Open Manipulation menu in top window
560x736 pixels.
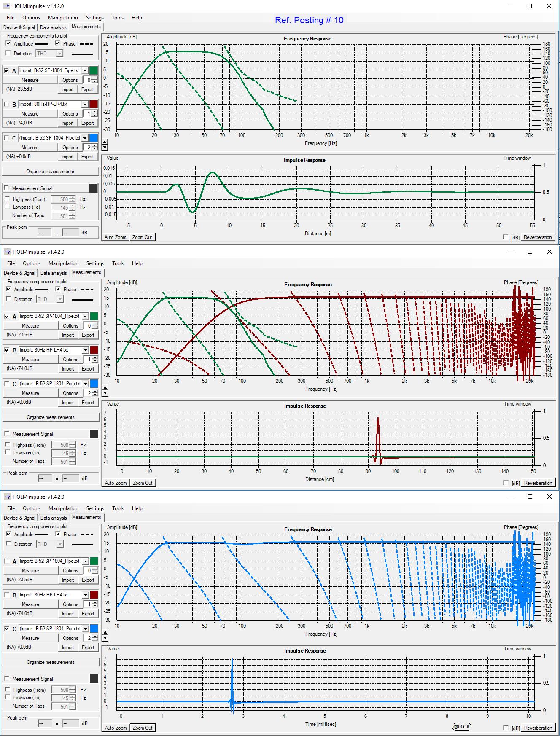[x=63, y=18]
